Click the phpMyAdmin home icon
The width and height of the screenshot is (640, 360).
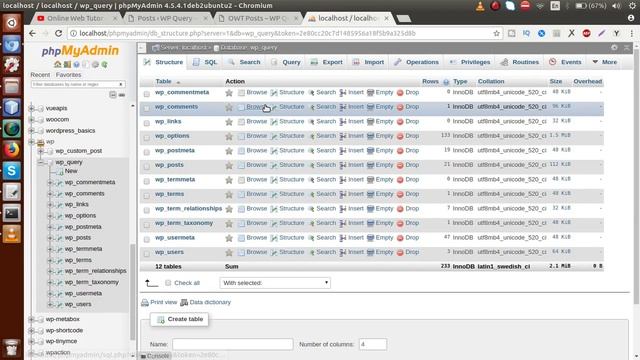pyautogui.click(x=58, y=64)
